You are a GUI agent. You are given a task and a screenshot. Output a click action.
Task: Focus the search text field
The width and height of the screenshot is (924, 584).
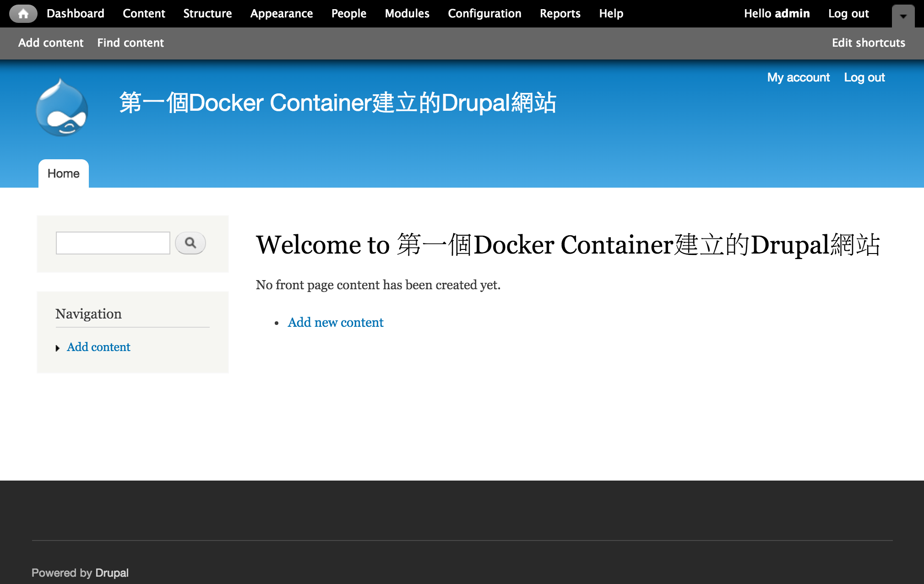pyautogui.click(x=113, y=243)
